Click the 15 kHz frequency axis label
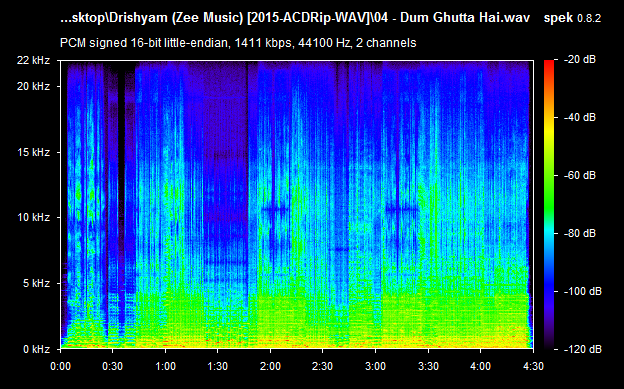The image size is (624, 389). pyautogui.click(x=33, y=152)
